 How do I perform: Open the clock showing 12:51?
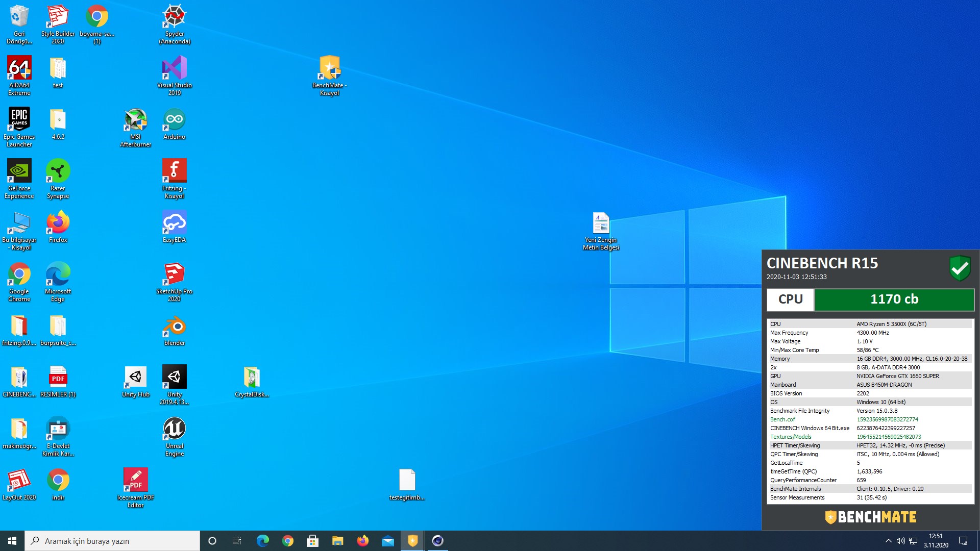pyautogui.click(x=936, y=541)
